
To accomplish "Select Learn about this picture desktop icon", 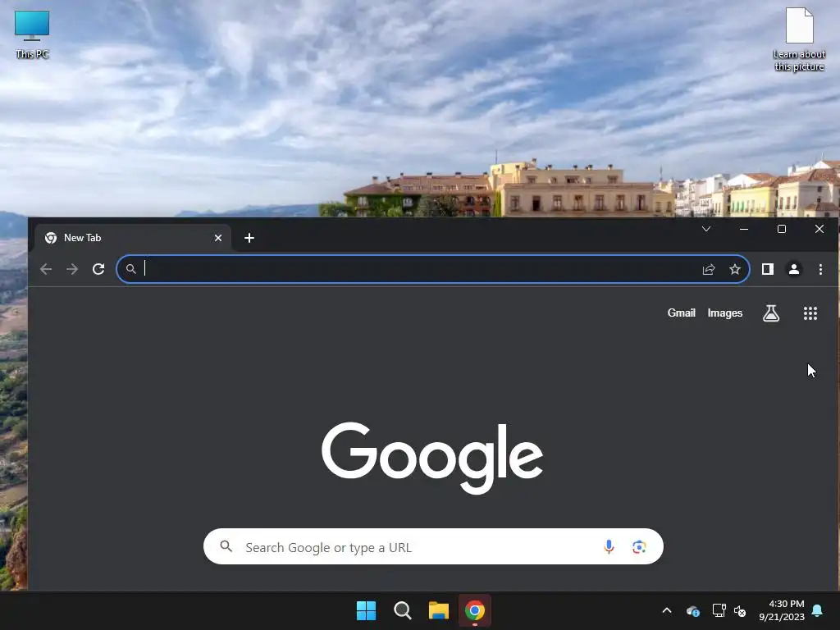I will [799, 39].
